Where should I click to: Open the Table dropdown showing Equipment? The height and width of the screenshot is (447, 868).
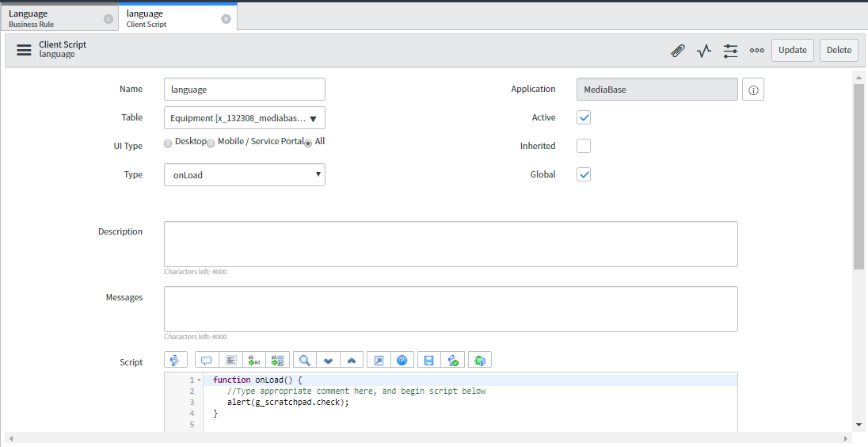tap(244, 118)
